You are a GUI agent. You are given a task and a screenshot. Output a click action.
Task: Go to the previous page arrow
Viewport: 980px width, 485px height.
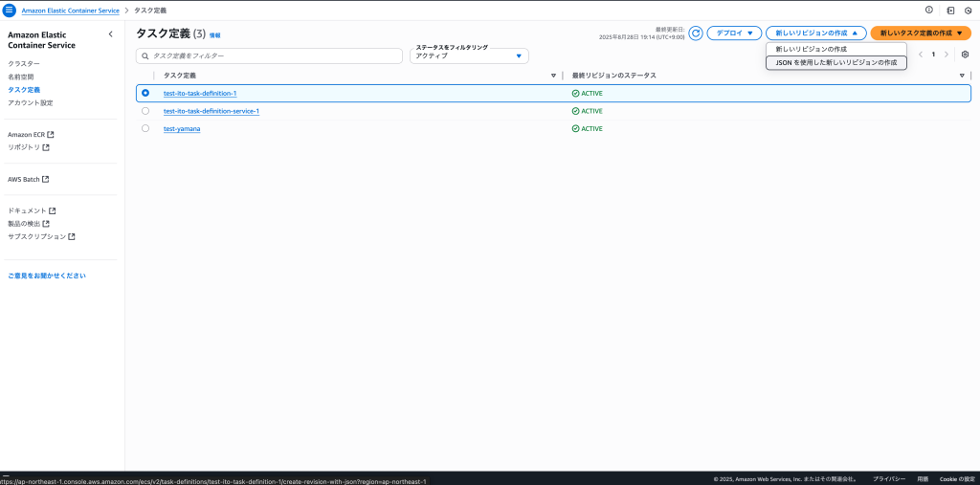tap(920, 55)
